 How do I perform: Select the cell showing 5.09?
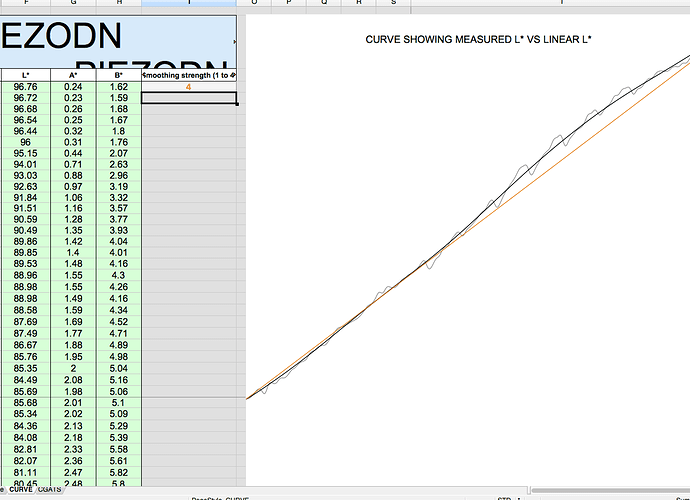pyautogui.click(x=119, y=412)
